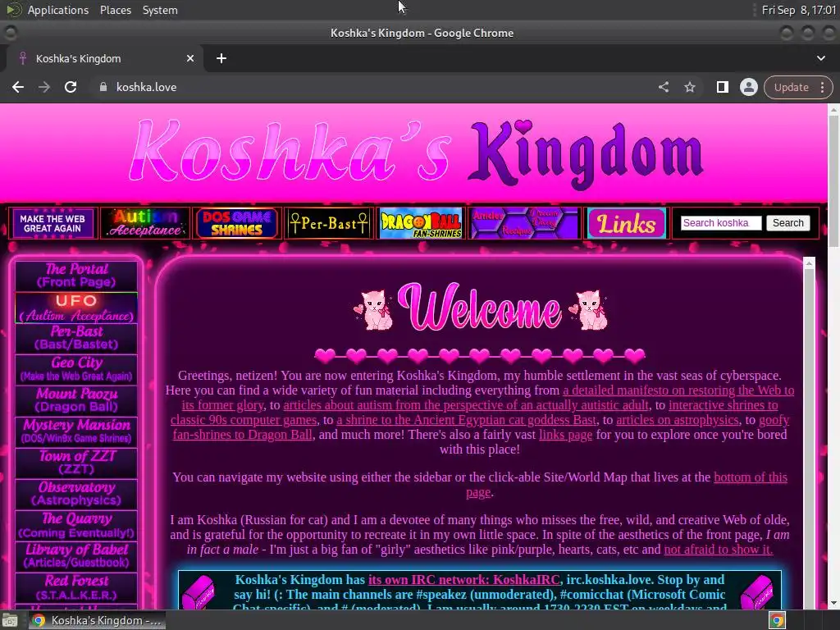Image resolution: width=840 pixels, height=630 pixels.
Task: Click the forward navigation arrow
Action: coord(44,87)
